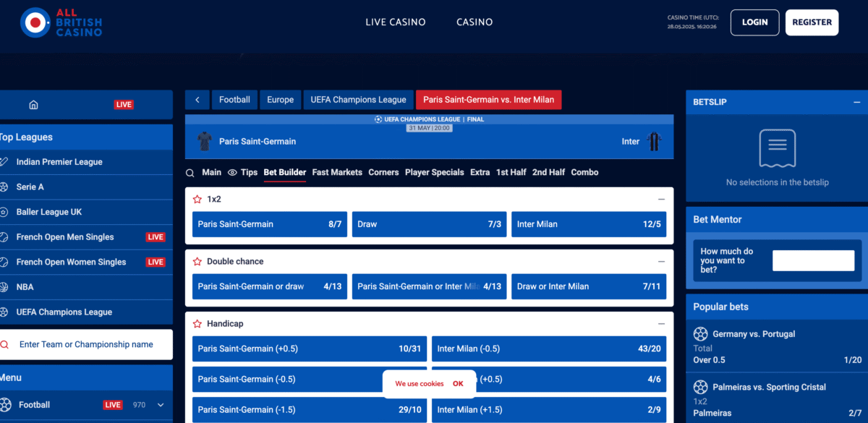Click the empty betslip receipt icon
This screenshot has height=423, width=868.
[x=777, y=148]
